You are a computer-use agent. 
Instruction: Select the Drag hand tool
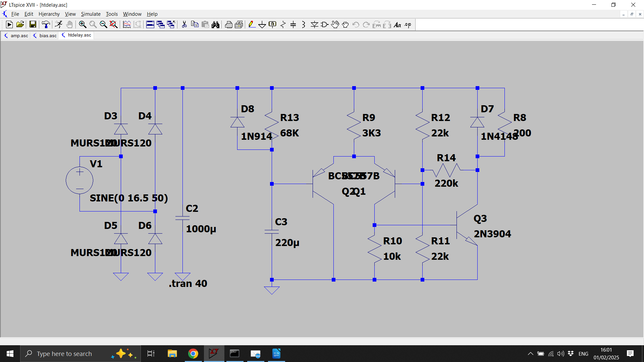click(x=345, y=24)
